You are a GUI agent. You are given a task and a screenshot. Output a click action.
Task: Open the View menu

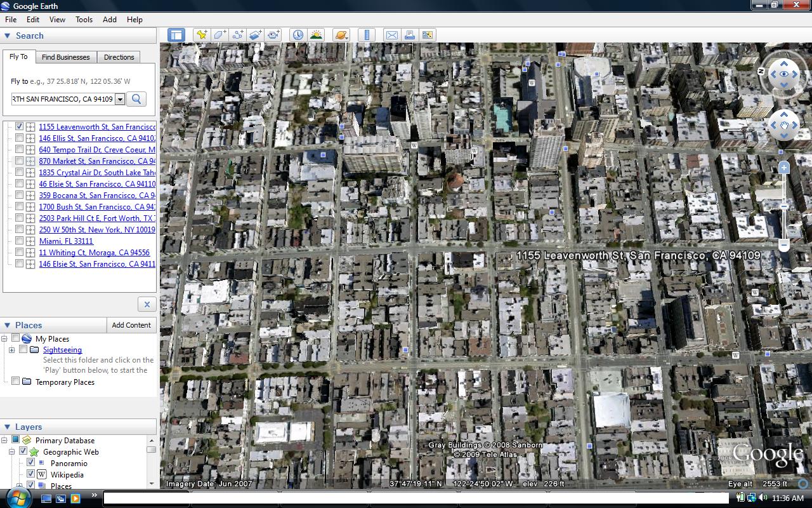(57, 20)
